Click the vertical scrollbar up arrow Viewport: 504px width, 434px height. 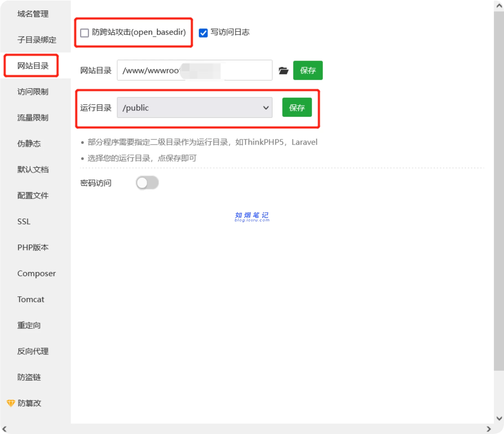pyautogui.click(x=499, y=6)
